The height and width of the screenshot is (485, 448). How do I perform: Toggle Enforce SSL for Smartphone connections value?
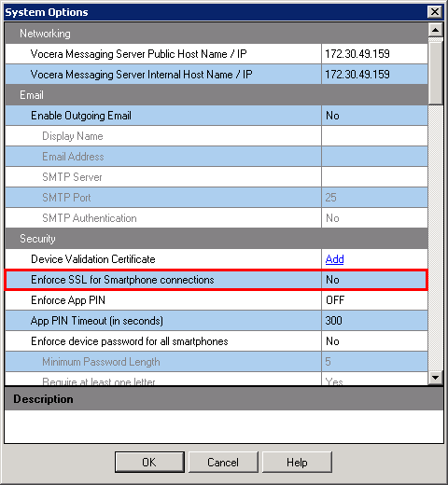(x=374, y=280)
